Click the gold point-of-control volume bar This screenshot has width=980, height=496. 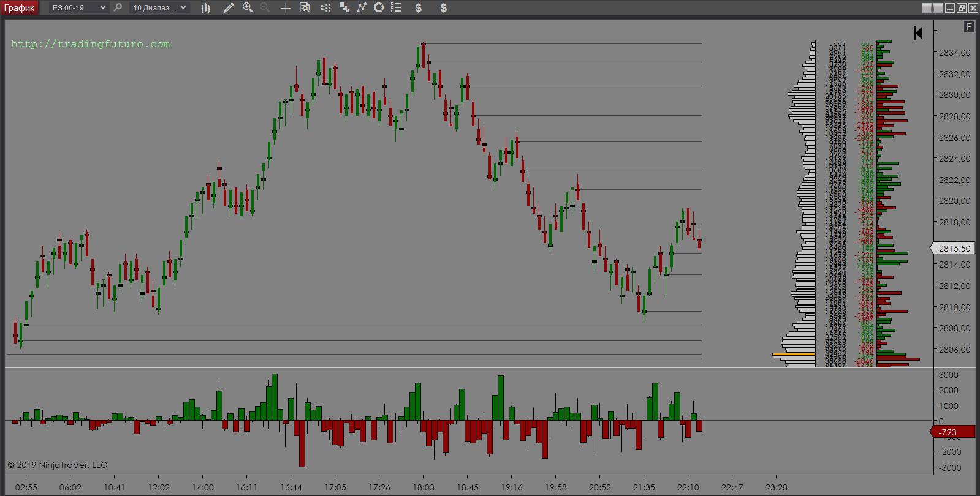click(x=794, y=355)
